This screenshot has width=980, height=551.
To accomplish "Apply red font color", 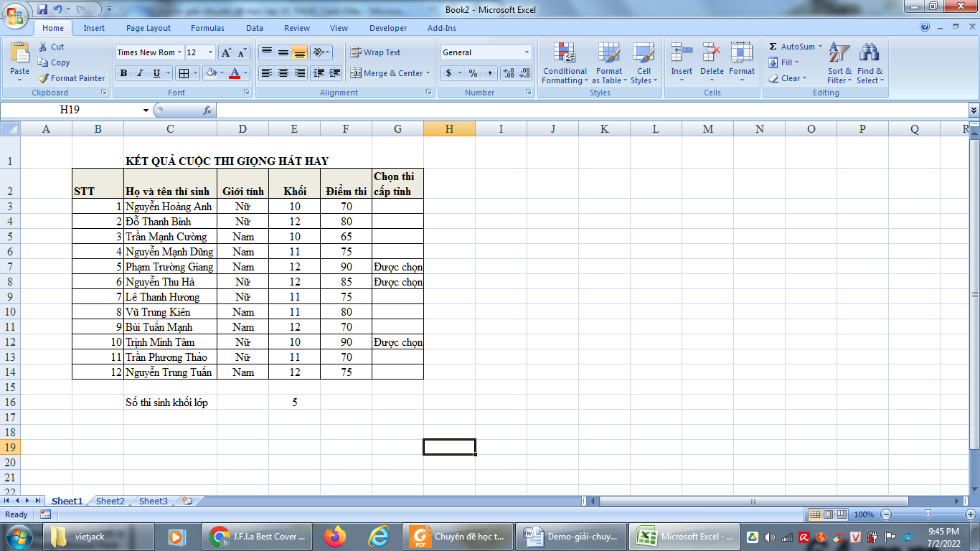I will 235,73.
